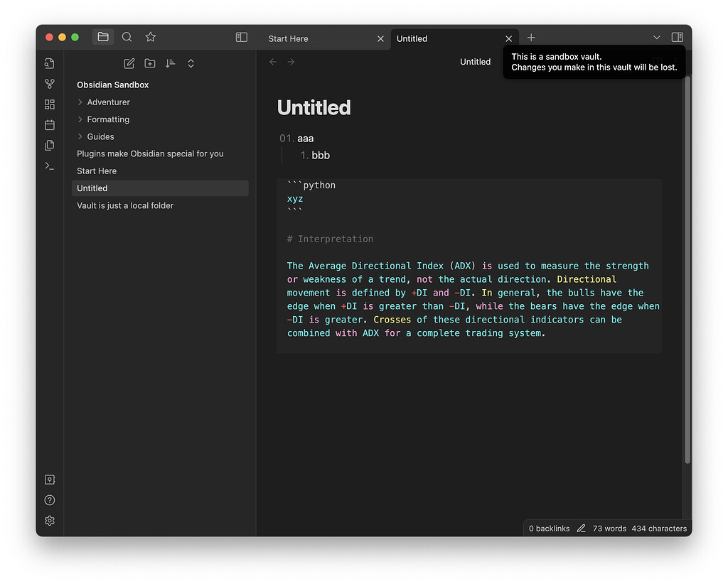728x584 pixels.
Task: Toggle the left sidebar panel
Action: (242, 37)
